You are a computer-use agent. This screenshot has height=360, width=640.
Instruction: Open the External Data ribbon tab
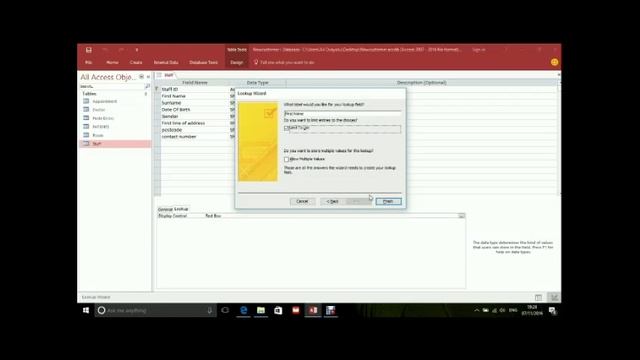[x=166, y=62]
